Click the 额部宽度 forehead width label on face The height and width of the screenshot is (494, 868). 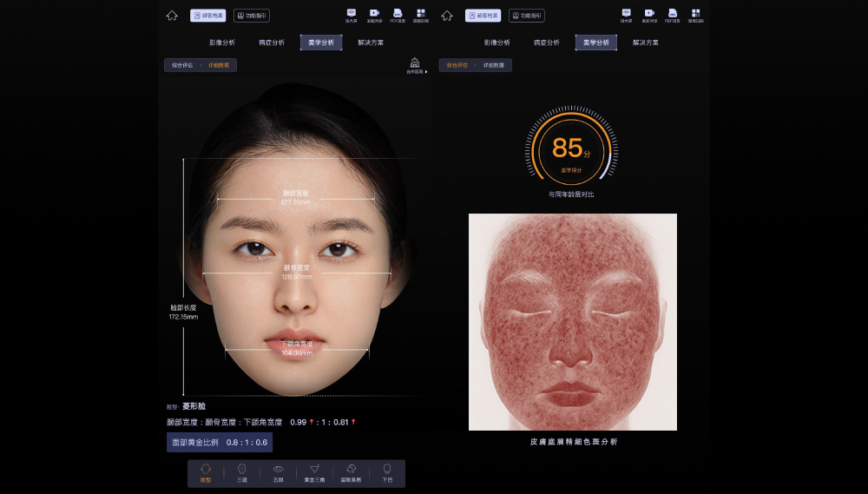[x=296, y=194]
